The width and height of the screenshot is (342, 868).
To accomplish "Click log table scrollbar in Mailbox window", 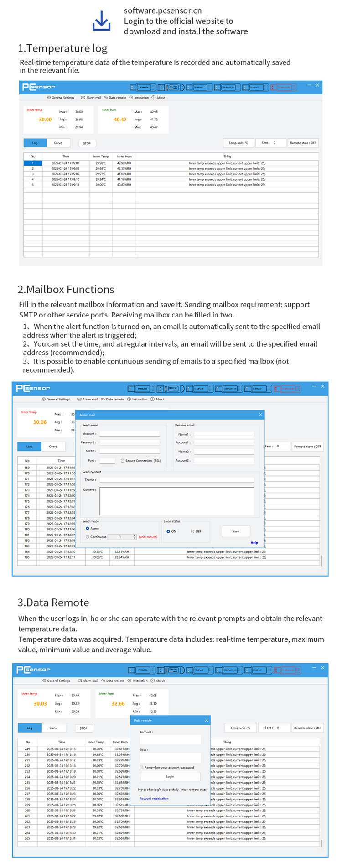I will click(x=322, y=561).
